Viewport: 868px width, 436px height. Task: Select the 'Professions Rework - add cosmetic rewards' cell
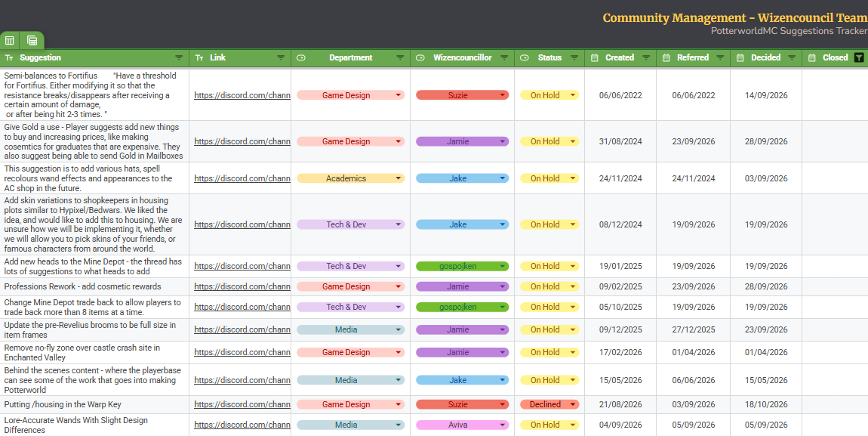tap(94, 286)
